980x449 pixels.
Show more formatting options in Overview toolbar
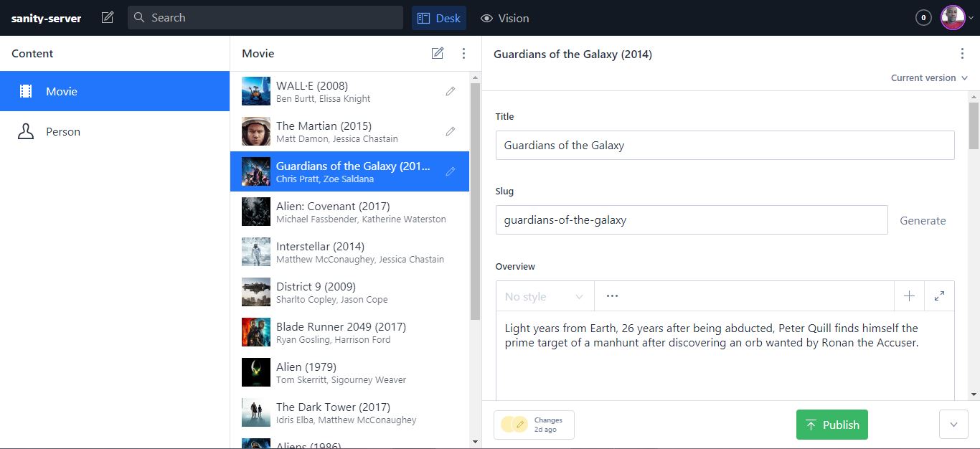[x=612, y=296]
